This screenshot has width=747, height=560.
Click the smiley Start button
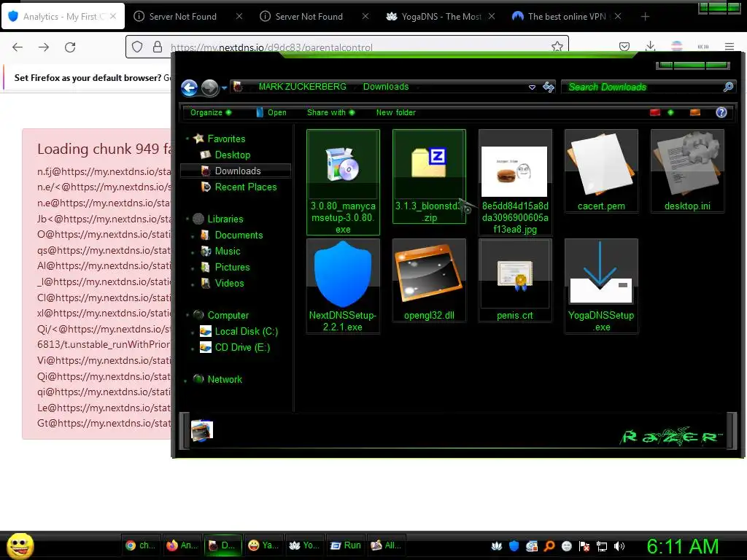[x=20, y=545]
